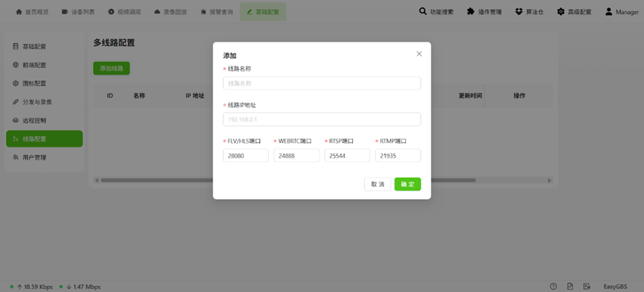Click the 取消 button
The width and height of the screenshot is (644, 292).
(377, 185)
